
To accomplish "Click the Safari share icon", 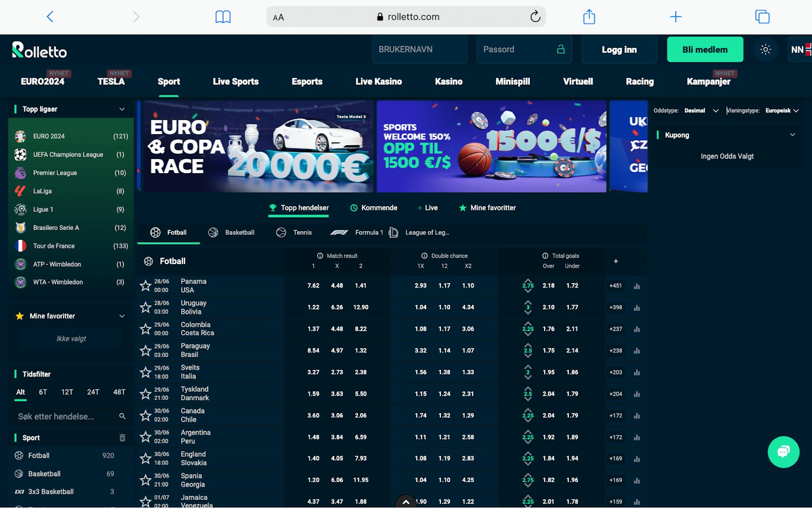I will pyautogui.click(x=589, y=17).
